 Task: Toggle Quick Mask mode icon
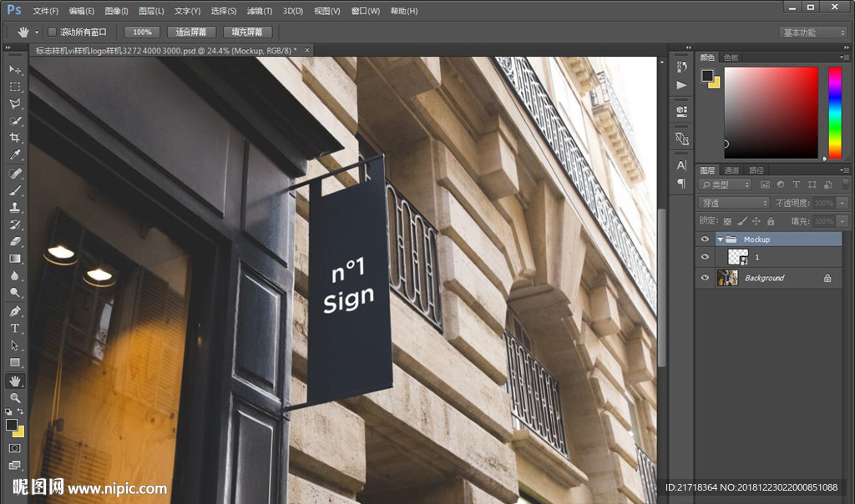click(x=15, y=448)
